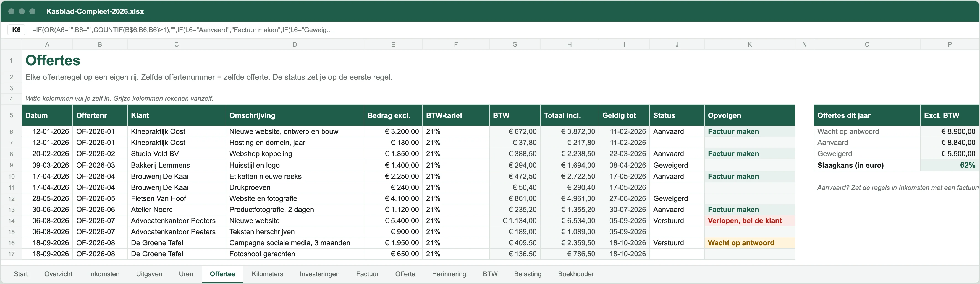Click the summary Geweigerd € 5.500,00 value
980x284 pixels.
pyautogui.click(x=950, y=154)
